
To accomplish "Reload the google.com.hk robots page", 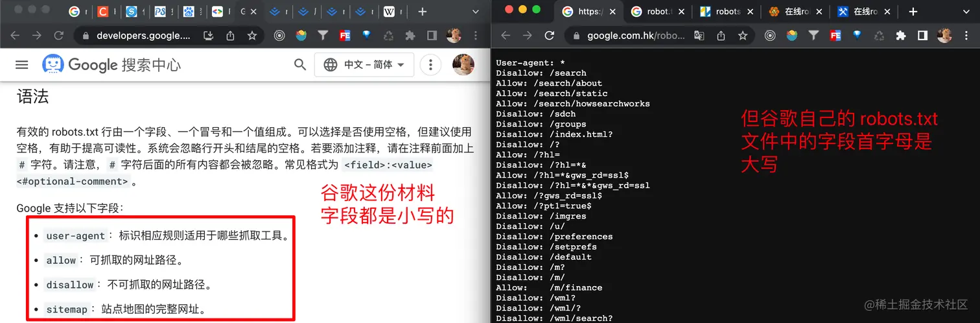I will [x=550, y=36].
